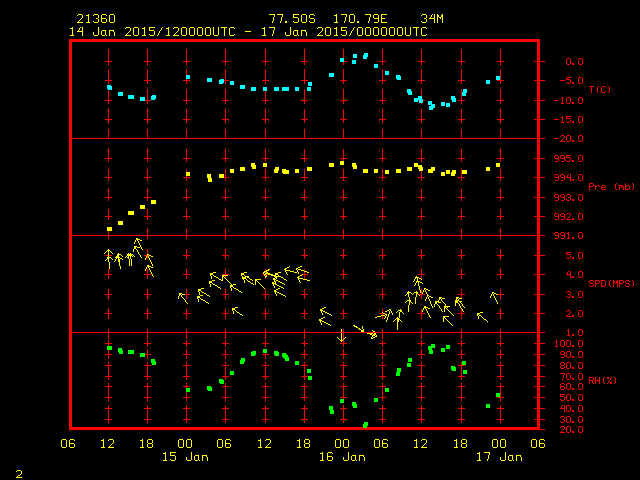Select the longitude label "170.79E"
This screenshot has width=640, height=480.
click(x=360, y=19)
